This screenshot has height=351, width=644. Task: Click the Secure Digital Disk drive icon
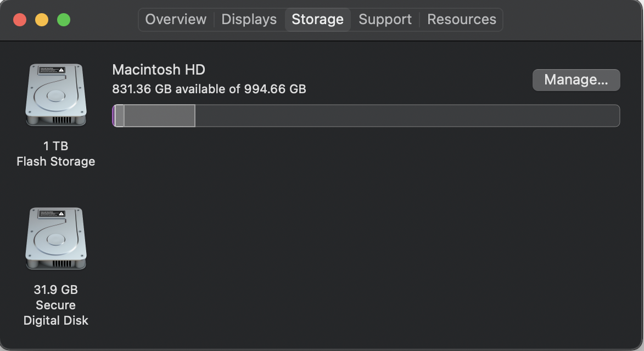point(55,239)
